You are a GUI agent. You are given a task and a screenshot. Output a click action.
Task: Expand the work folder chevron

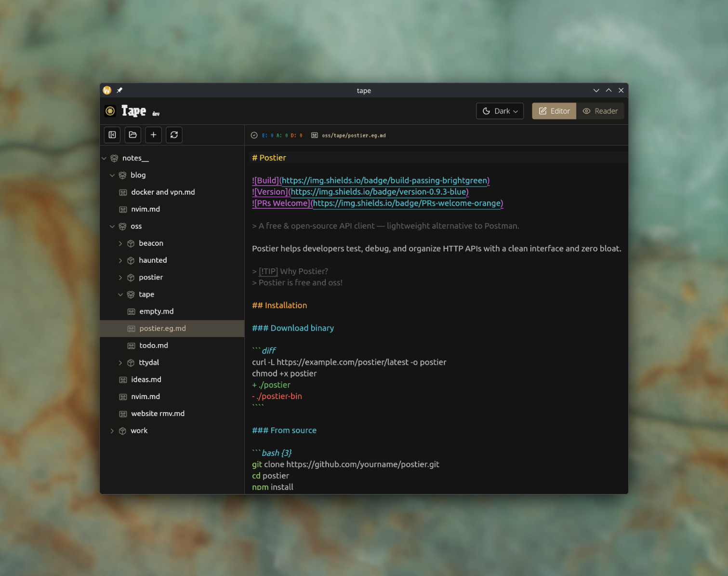112,431
